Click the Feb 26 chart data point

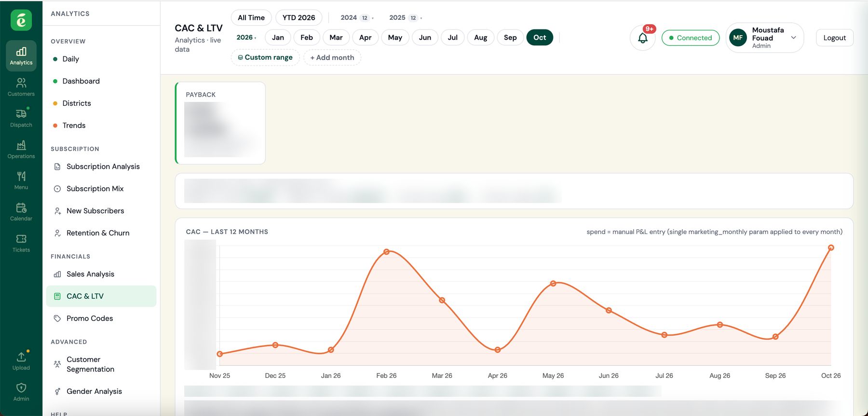pos(386,252)
